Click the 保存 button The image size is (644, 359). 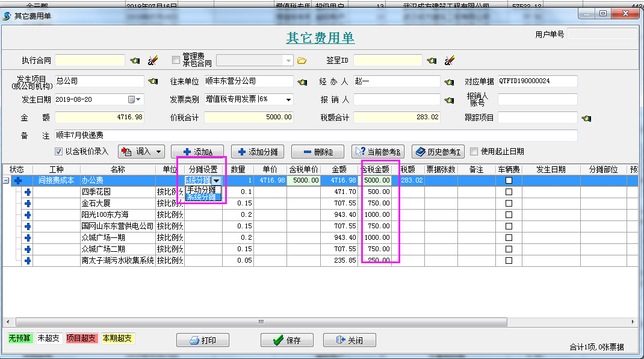click(x=286, y=340)
